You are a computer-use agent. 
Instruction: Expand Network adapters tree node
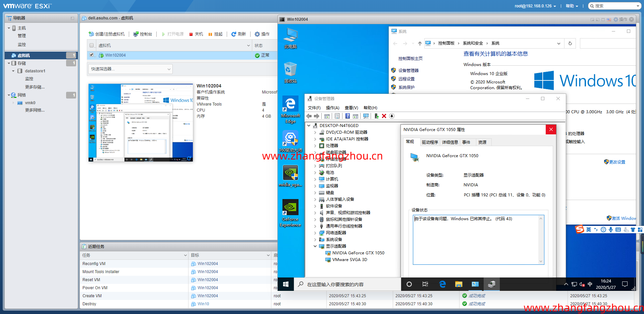pyautogui.click(x=315, y=233)
